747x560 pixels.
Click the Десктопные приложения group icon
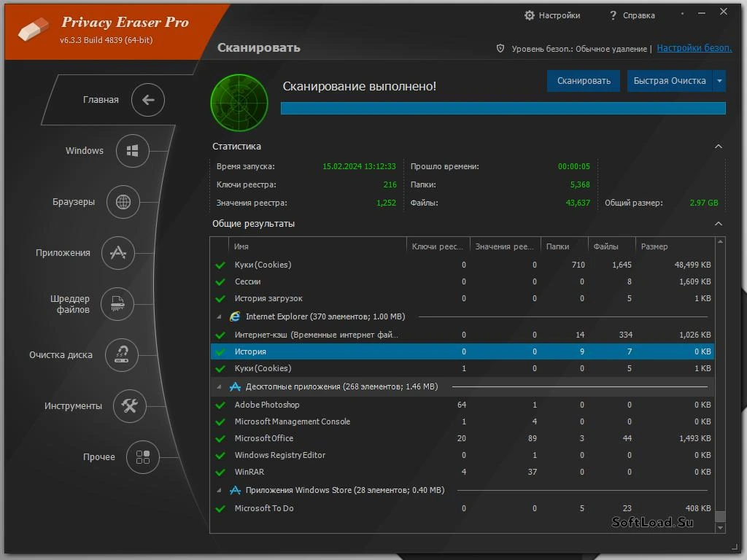(x=235, y=386)
